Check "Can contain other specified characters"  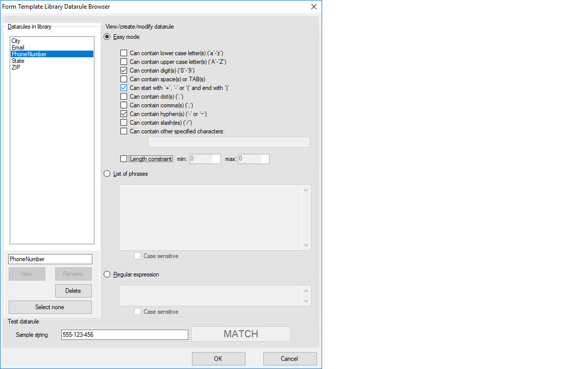(124, 131)
